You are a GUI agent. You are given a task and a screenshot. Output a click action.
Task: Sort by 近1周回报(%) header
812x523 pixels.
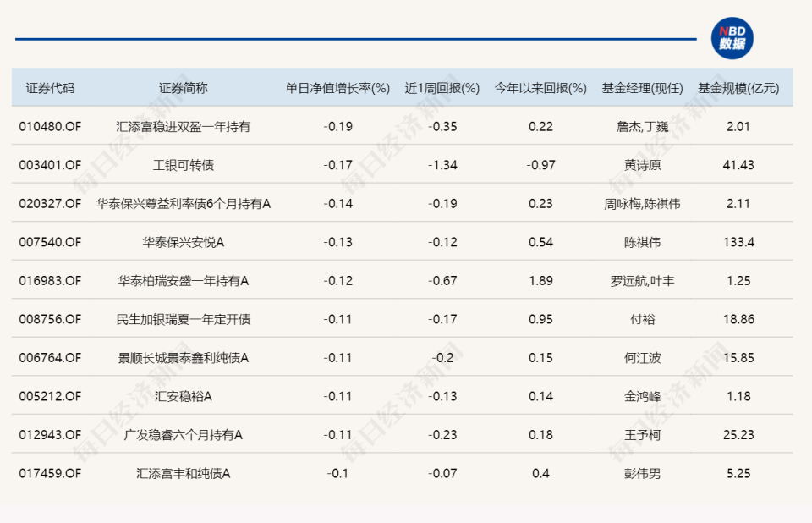(441, 85)
